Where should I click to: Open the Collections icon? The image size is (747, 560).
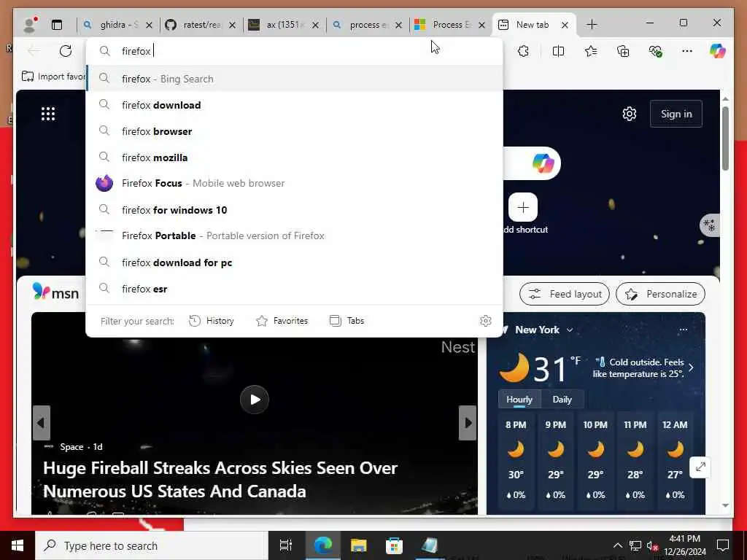(623, 51)
